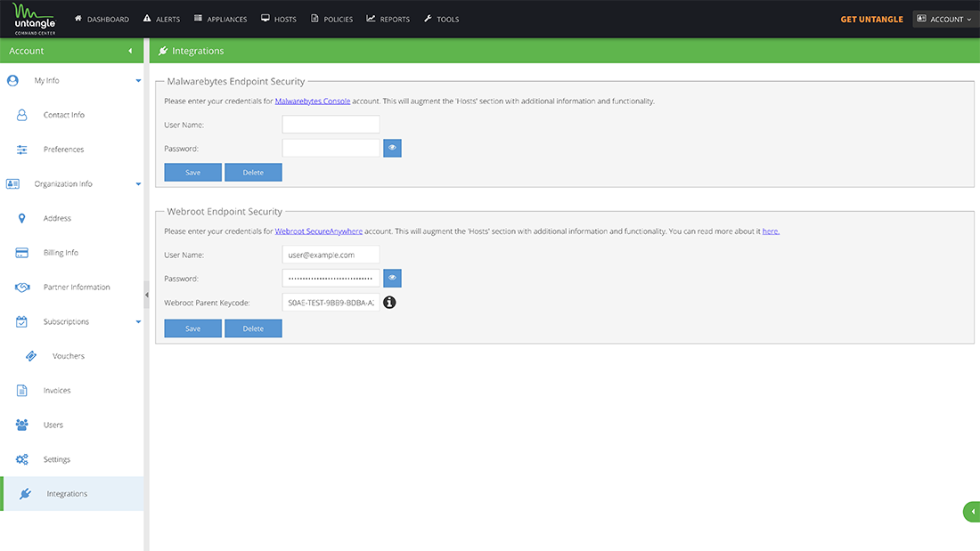Viewport: 980px width, 551px height.
Task: Collapse the My Info section arrow
Action: point(138,81)
